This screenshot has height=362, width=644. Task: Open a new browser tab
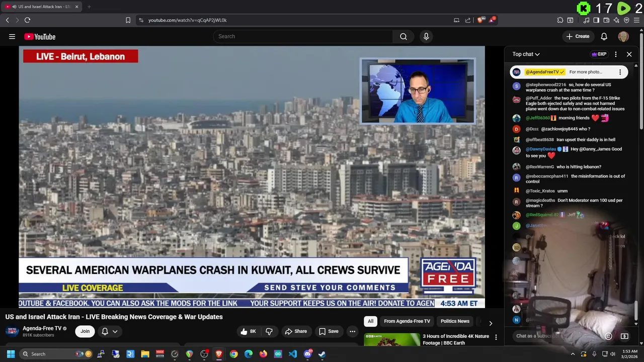coord(89,7)
